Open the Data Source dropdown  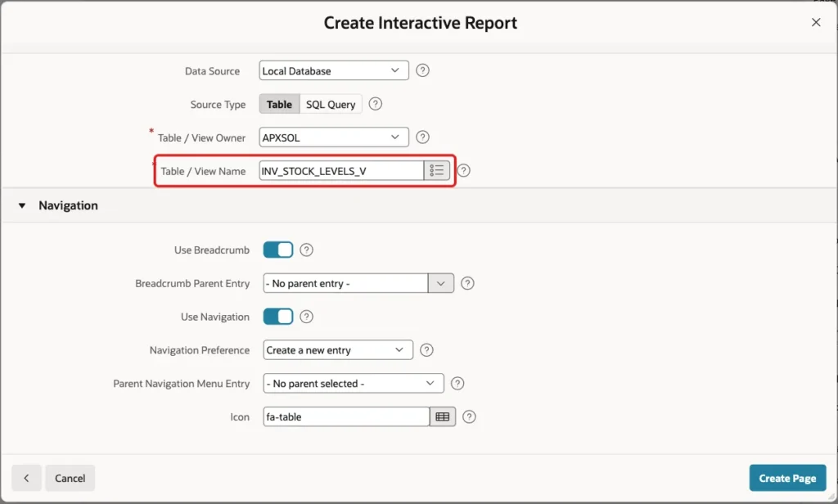334,70
